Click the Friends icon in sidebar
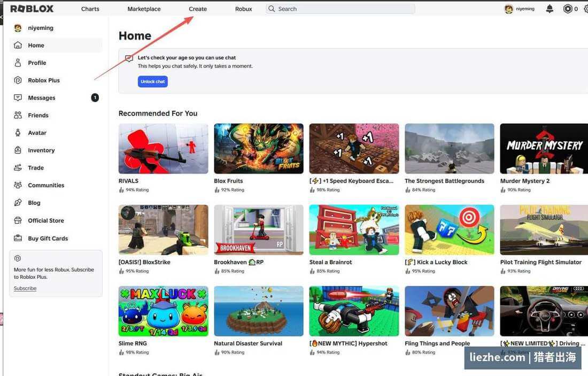Screen dimensions: 588x376 [x=18, y=115]
